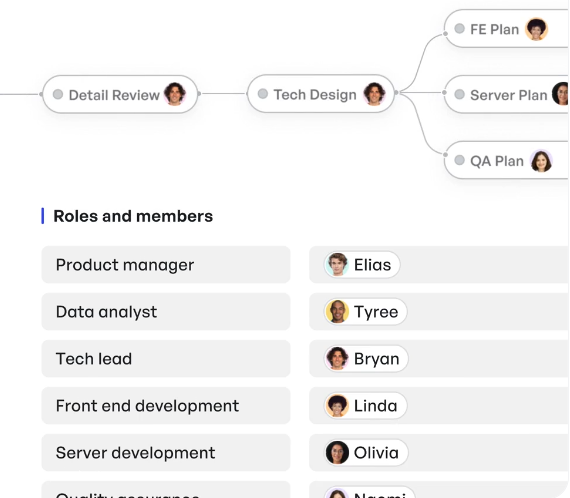Toggle the status dot on Tech Design
The image size is (570, 498).
point(263,94)
